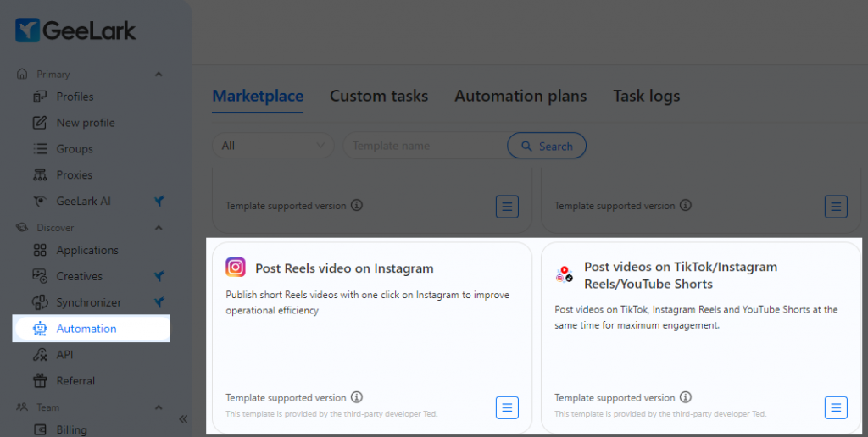Click the multi-platform video template icon
868x437 pixels.
click(x=565, y=274)
